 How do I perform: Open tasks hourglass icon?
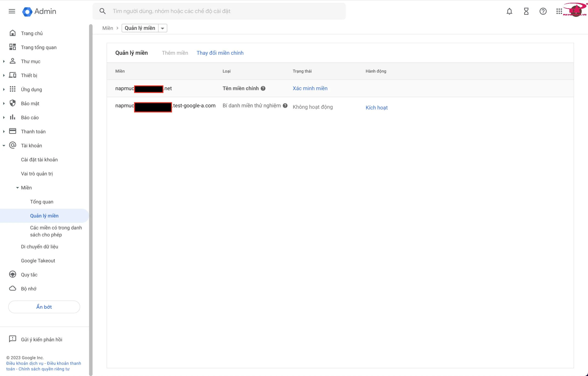click(526, 11)
